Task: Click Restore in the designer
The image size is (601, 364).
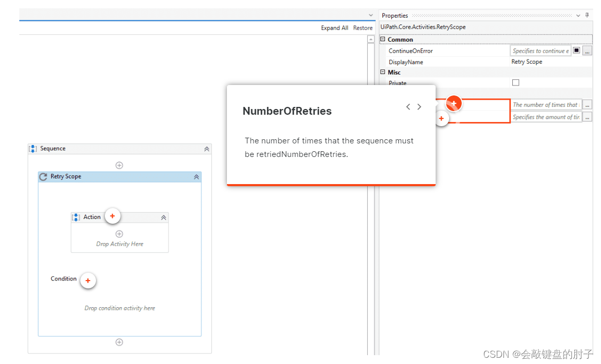Action: click(x=363, y=28)
